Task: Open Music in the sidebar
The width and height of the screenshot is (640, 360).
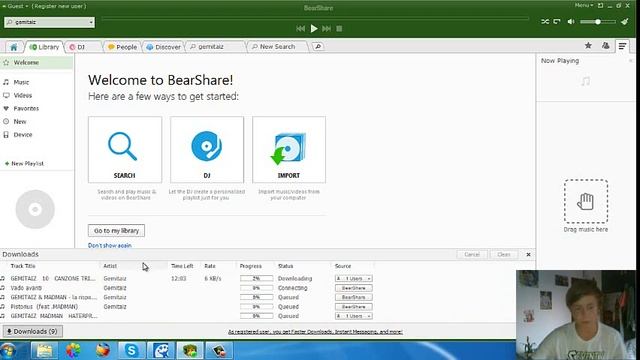Action: [x=21, y=82]
